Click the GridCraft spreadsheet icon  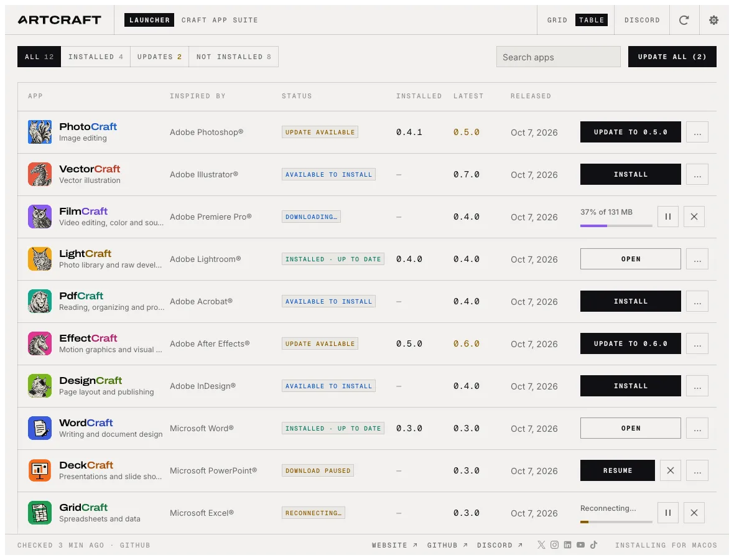pos(39,513)
